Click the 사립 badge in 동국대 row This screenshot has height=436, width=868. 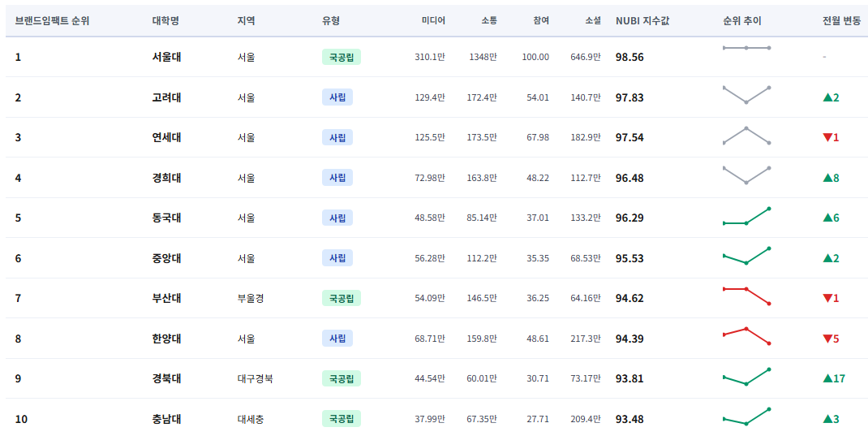(337, 218)
